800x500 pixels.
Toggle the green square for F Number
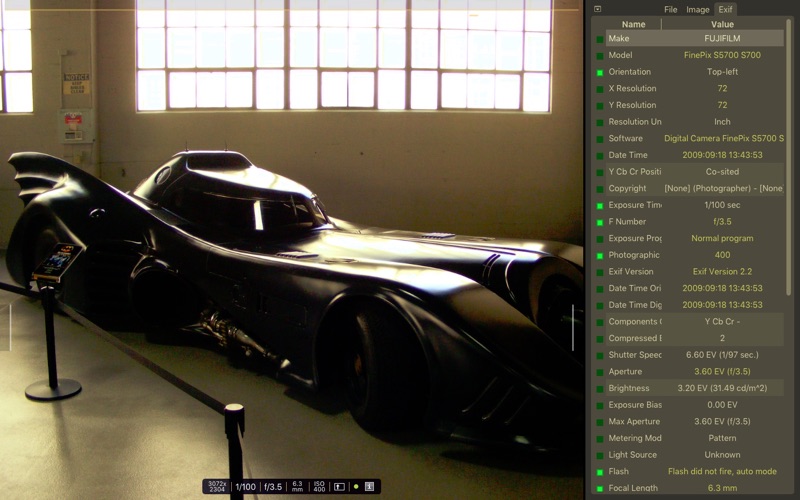pyautogui.click(x=599, y=222)
